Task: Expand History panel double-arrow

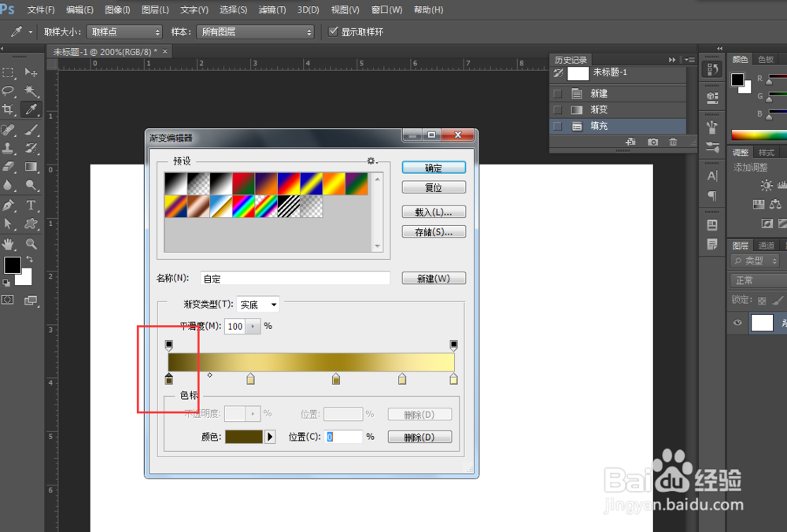Action: [x=672, y=60]
